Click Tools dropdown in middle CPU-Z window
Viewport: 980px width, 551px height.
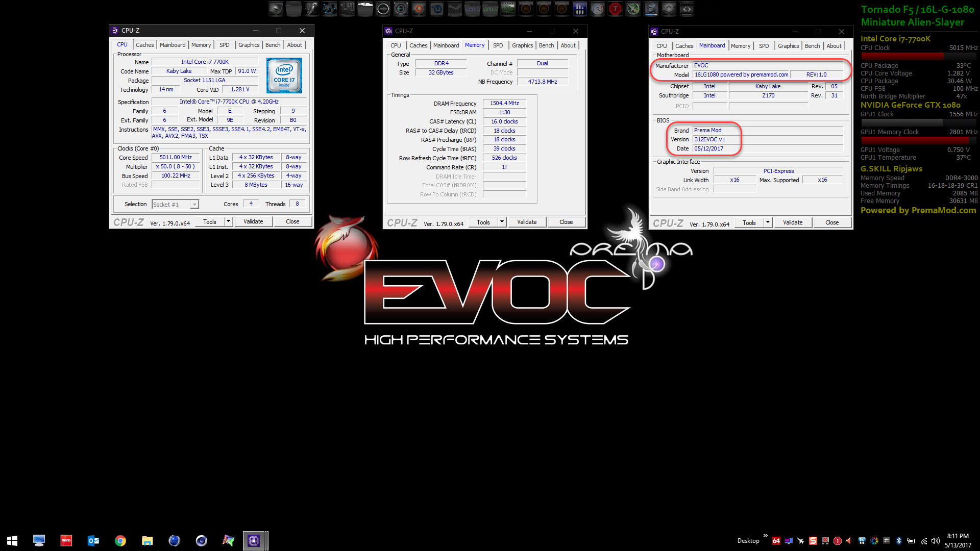(x=487, y=221)
